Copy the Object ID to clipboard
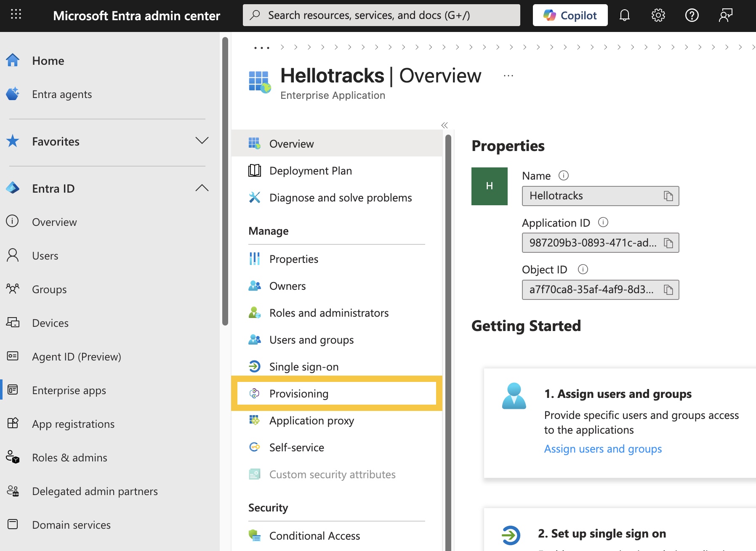 click(x=668, y=290)
